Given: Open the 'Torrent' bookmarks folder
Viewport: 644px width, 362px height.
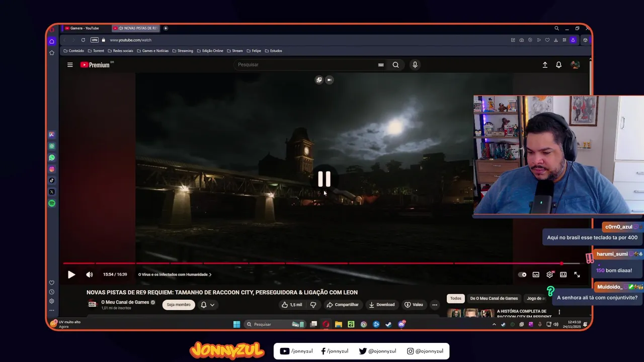Looking at the screenshot, I should [96, 51].
